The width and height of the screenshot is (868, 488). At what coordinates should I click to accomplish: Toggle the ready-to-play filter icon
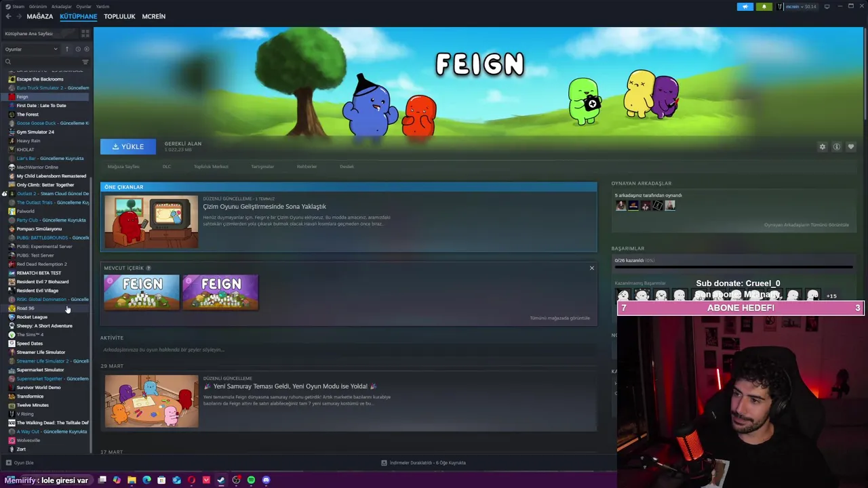tap(86, 49)
